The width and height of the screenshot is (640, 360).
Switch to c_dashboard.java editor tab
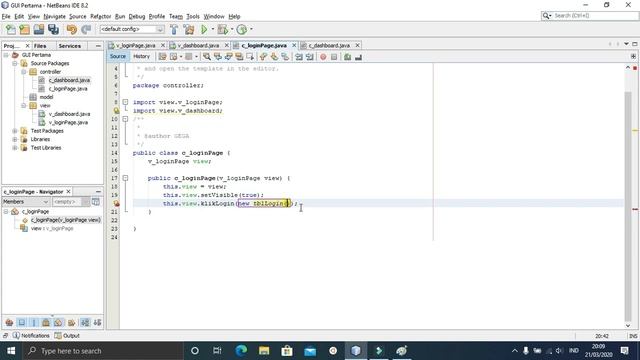[x=329, y=45]
